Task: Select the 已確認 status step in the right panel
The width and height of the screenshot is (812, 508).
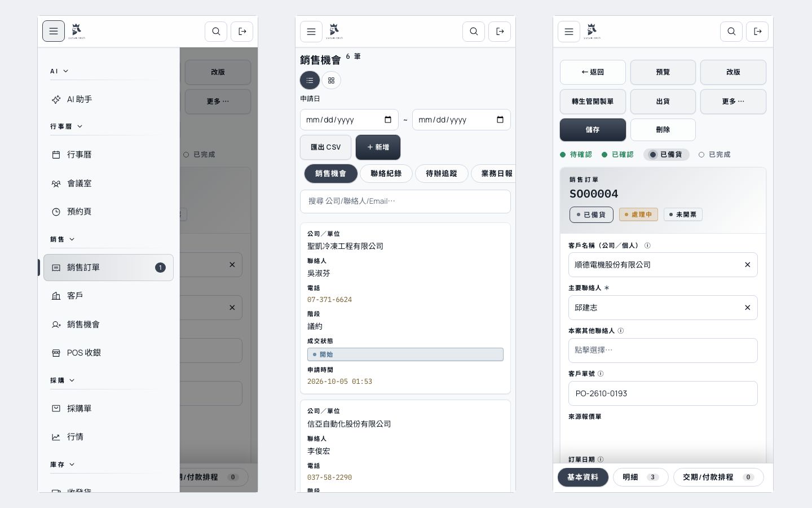Action: point(617,155)
